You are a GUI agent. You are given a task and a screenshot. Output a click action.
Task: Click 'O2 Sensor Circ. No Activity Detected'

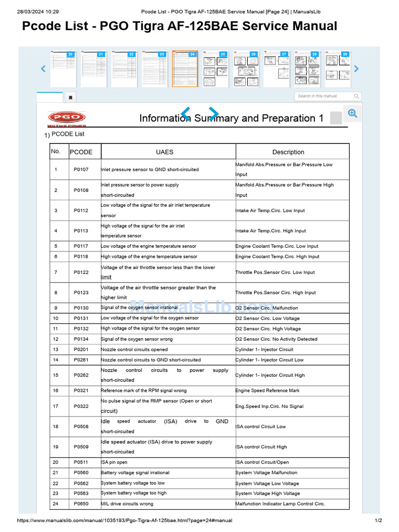pos(276,339)
